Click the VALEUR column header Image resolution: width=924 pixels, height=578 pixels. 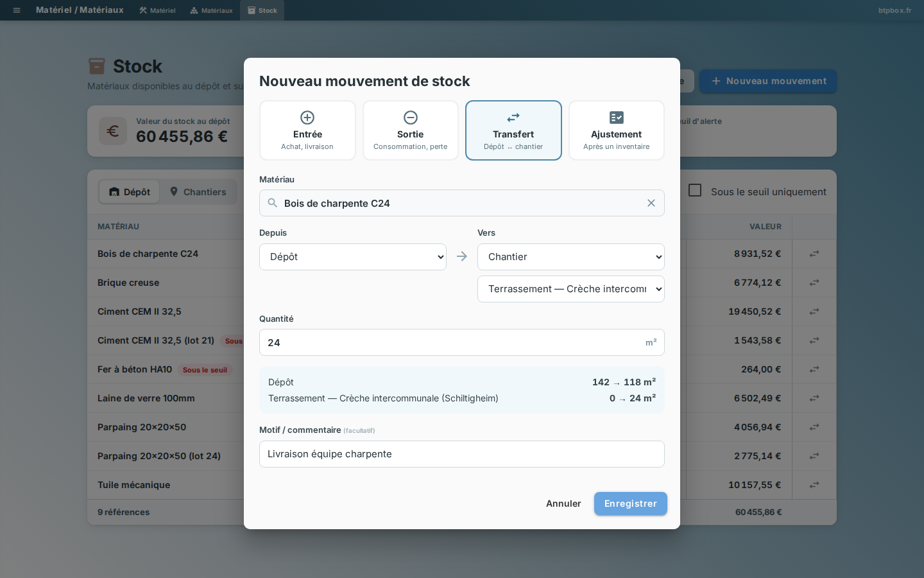[766, 227]
